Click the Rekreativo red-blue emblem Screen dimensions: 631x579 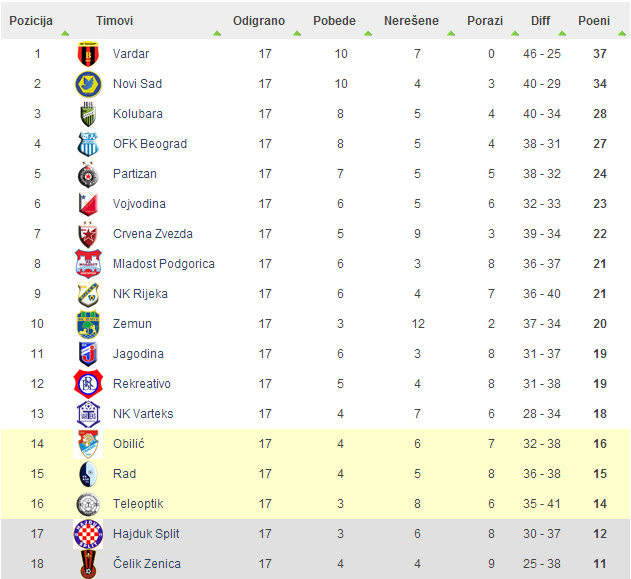[88, 384]
